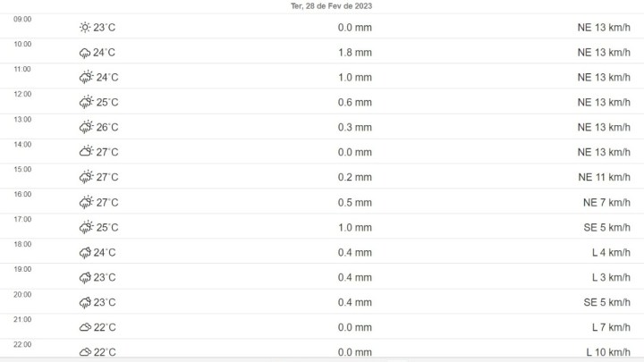Screen dimensions: 644x362
Task: Click the 19:00 row's 23°C temperature
Action: point(105,277)
